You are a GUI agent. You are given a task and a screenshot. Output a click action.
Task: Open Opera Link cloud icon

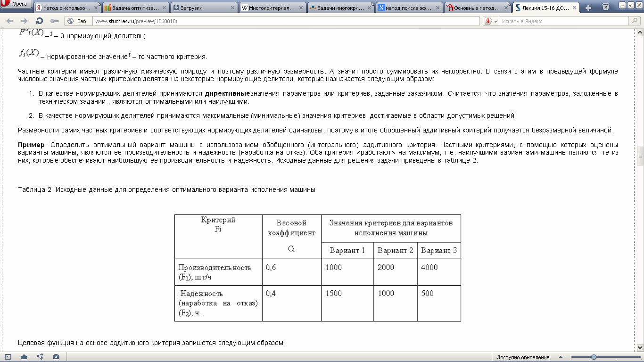point(24,357)
